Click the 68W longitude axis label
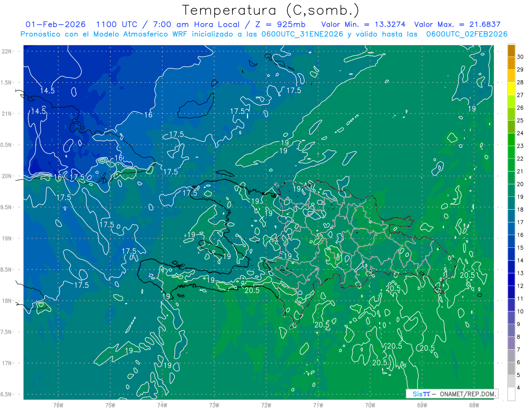532x411 pixels. coord(473,405)
